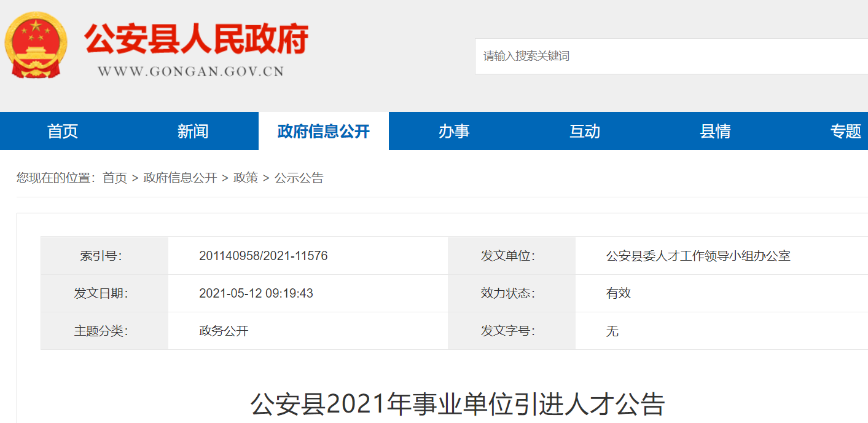The height and width of the screenshot is (423, 868).
Task: Open the 首页 navigation tab
Action: tap(63, 131)
